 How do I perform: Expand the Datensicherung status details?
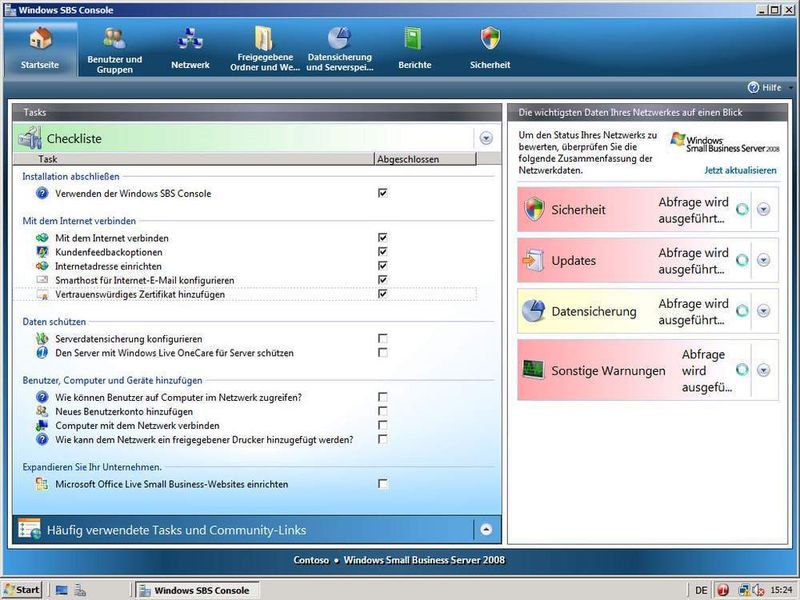[763, 311]
